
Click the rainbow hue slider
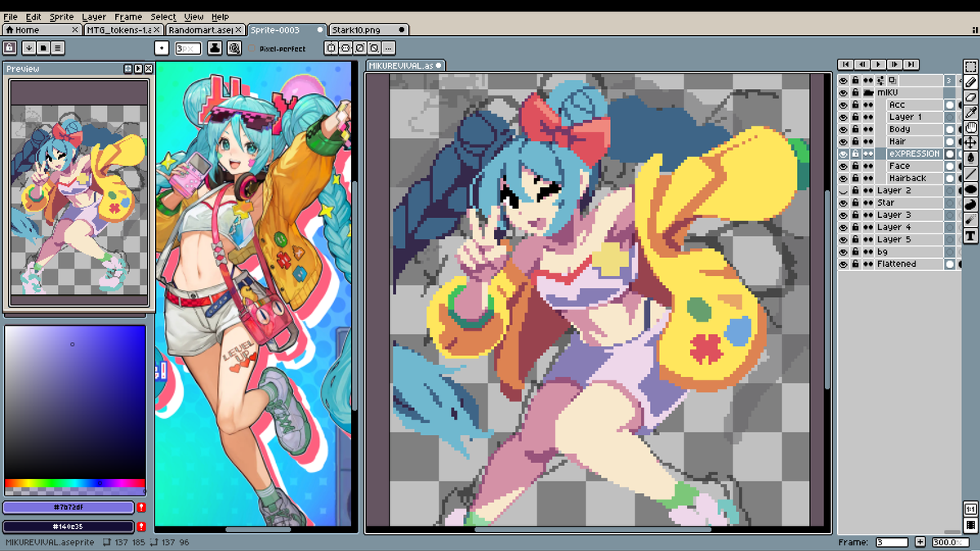pos(74,483)
